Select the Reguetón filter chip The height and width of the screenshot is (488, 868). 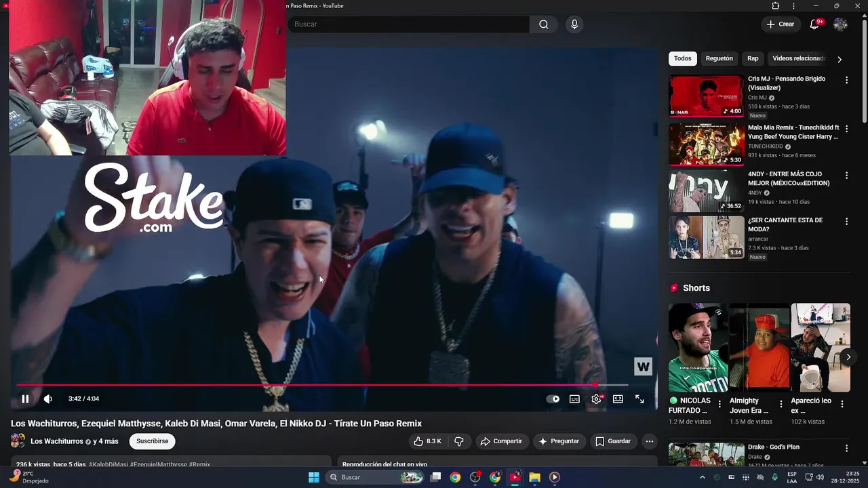click(719, 58)
